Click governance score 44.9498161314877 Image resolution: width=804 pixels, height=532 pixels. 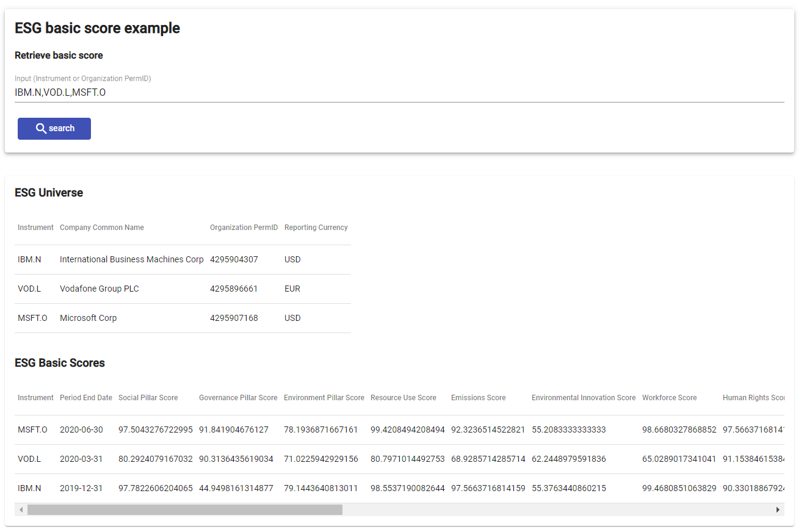click(x=236, y=488)
